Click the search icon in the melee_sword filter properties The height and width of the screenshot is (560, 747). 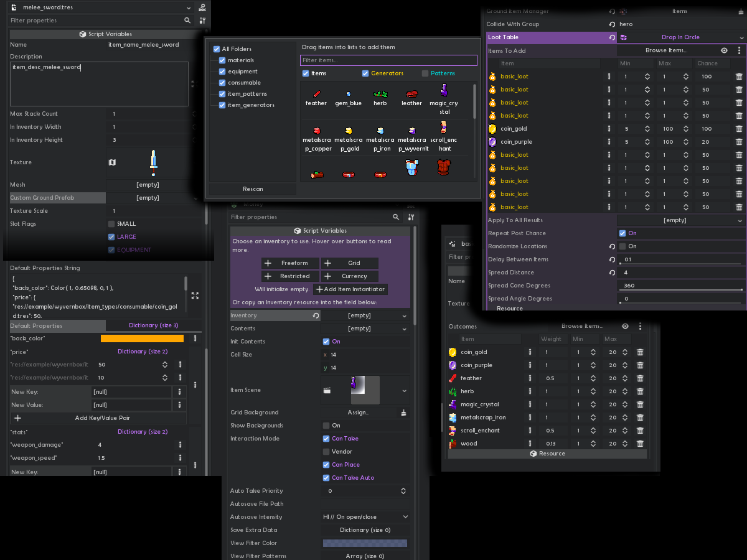coord(187,21)
